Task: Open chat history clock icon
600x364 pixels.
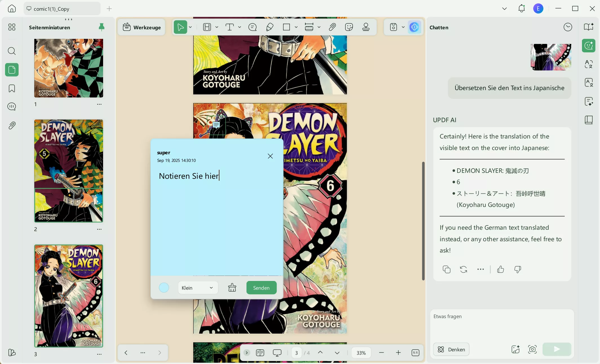Action: [568, 27]
